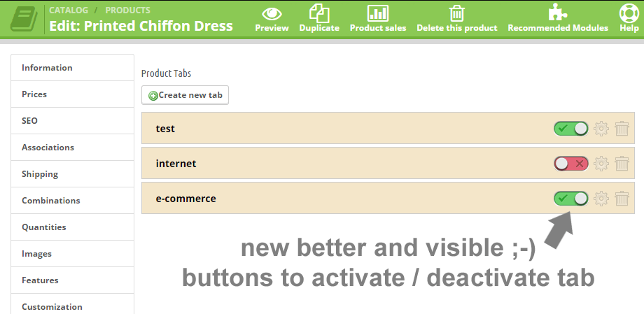Deactivate the e-commerce tab toggle

571,198
